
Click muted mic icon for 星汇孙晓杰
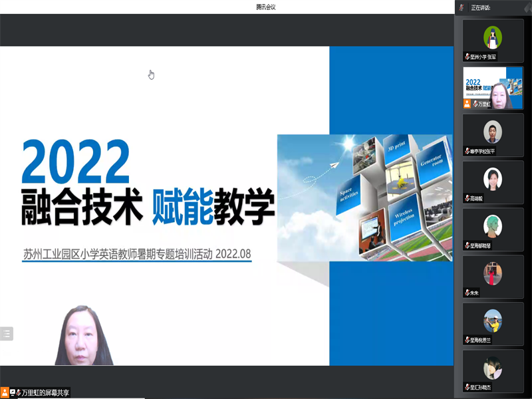tap(467, 387)
